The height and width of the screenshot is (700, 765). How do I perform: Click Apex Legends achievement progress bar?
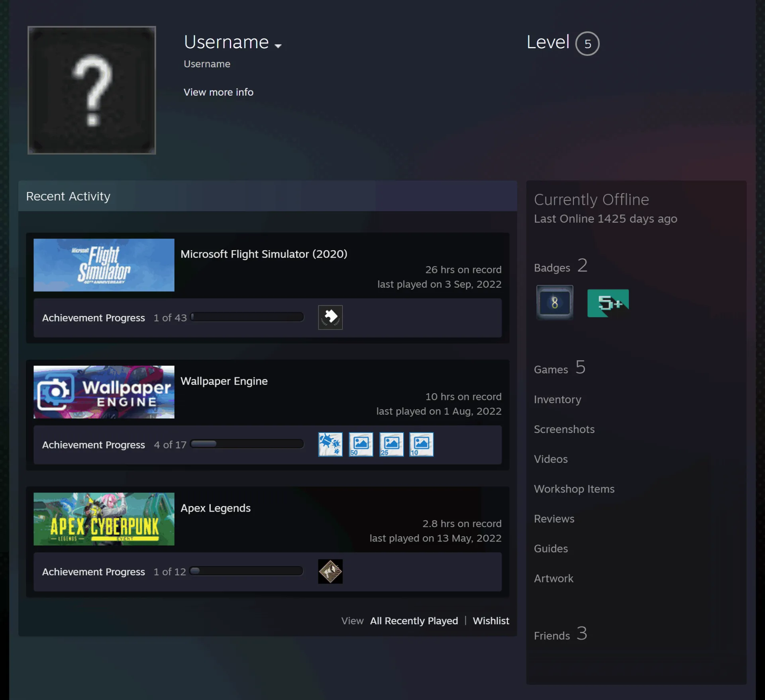(x=246, y=571)
